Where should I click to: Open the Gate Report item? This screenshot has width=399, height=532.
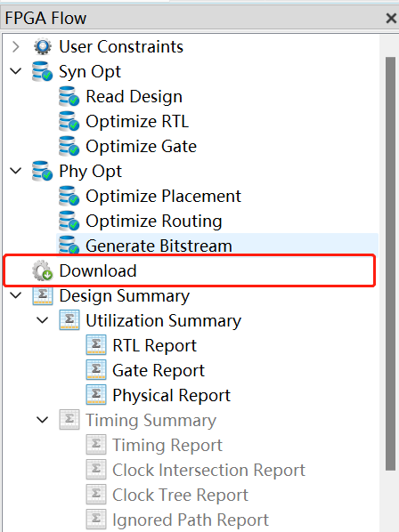159,370
